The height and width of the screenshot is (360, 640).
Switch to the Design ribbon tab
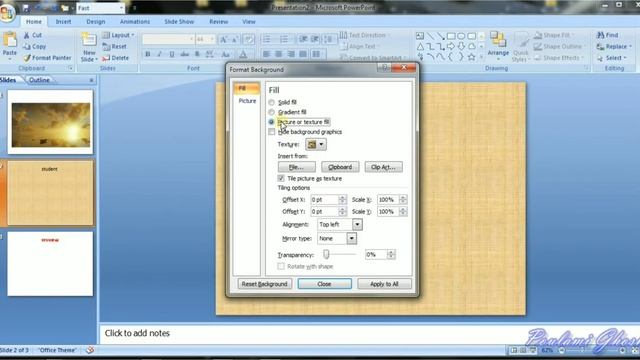(x=96, y=22)
